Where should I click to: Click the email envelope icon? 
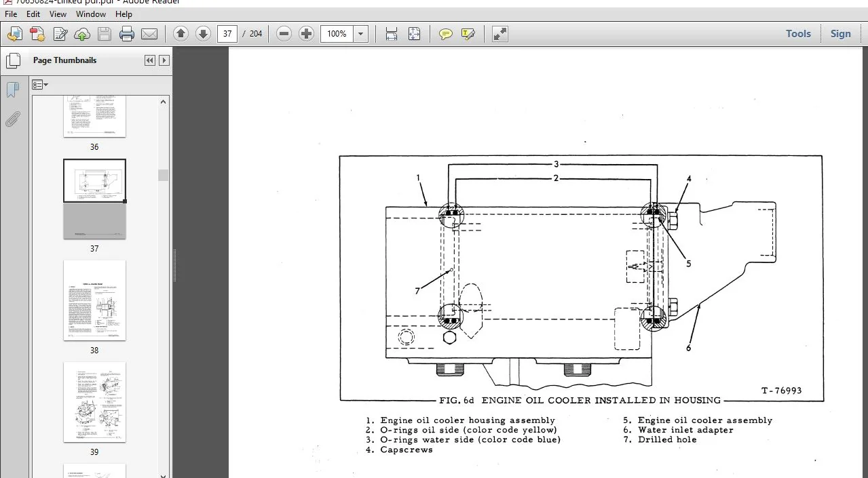click(149, 34)
